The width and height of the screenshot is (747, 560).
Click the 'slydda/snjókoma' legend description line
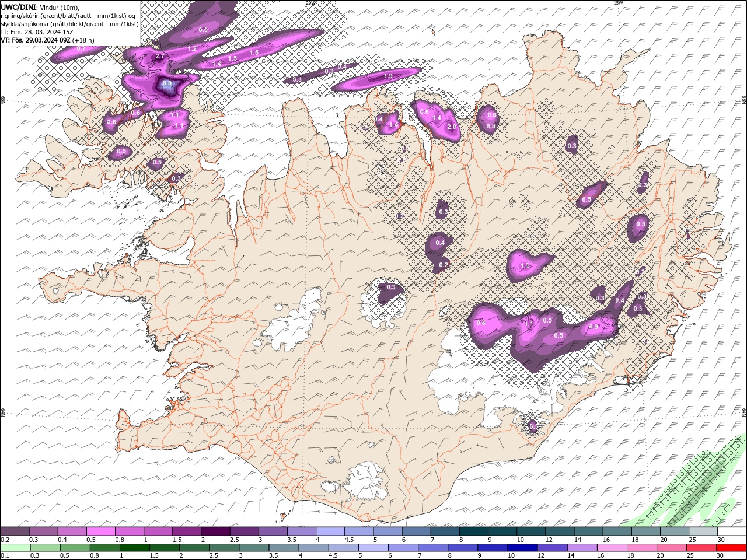click(69, 23)
